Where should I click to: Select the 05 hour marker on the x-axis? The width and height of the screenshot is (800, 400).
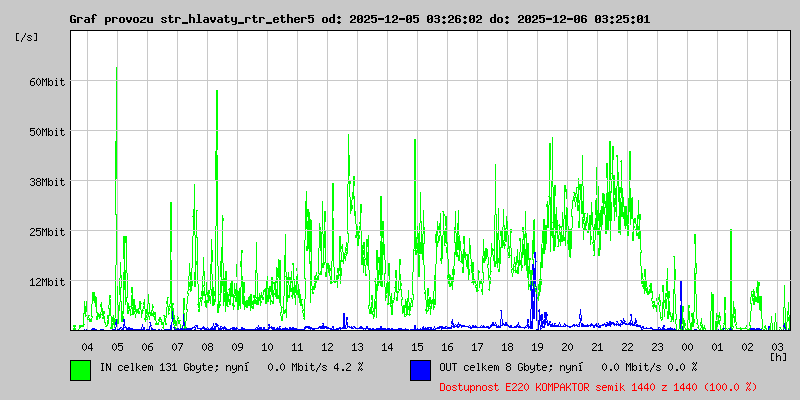117,346
